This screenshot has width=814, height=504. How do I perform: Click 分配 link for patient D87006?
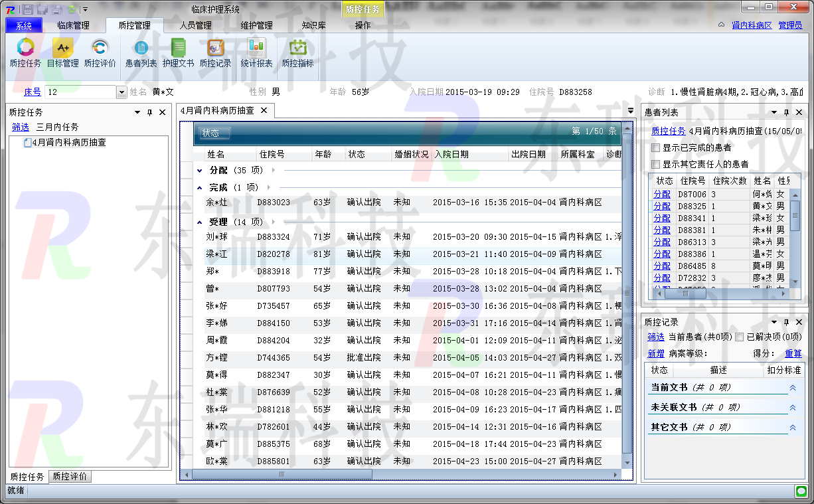tap(662, 194)
